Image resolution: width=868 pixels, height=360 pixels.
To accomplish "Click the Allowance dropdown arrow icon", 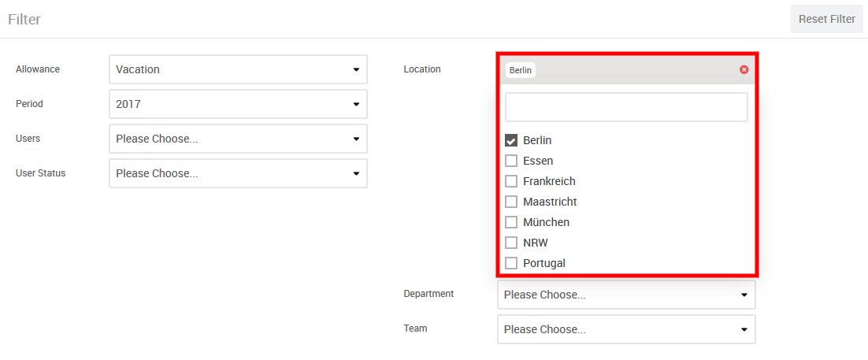I will [356, 69].
